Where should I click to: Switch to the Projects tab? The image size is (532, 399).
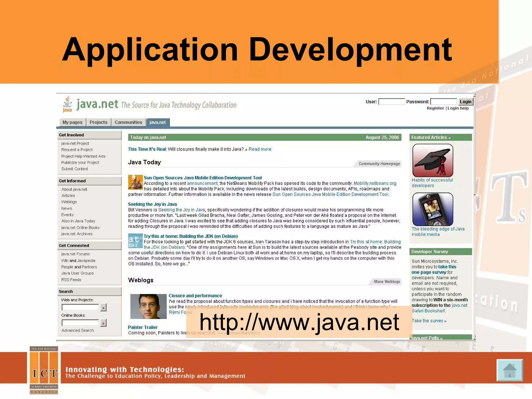coord(98,122)
